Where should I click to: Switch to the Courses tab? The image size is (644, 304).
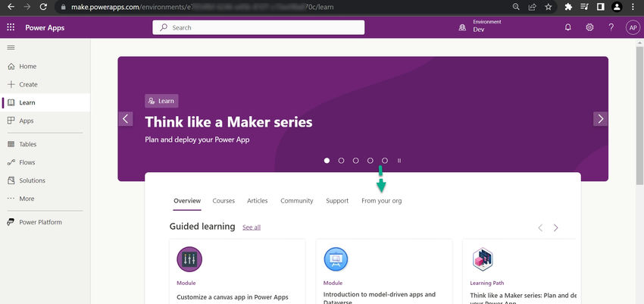(x=224, y=201)
